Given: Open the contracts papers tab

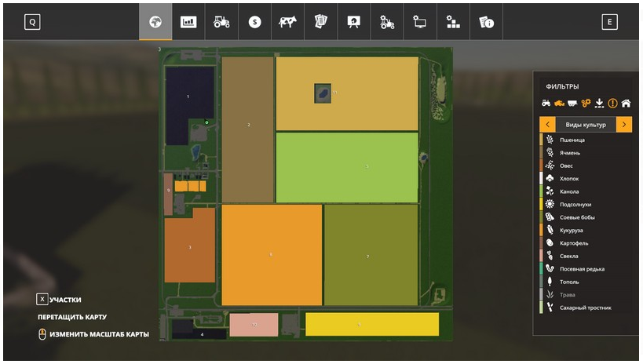Looking at the screenshot, I should click(x=320, y=22).
